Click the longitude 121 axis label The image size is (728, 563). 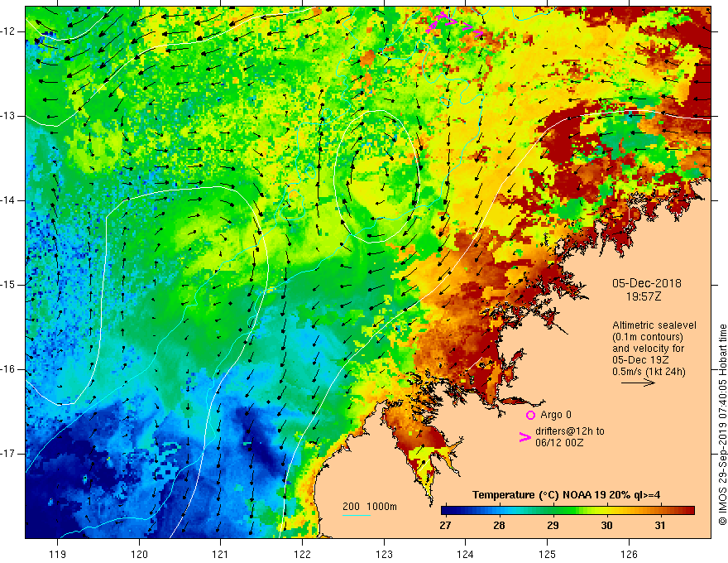coord(220,554)
